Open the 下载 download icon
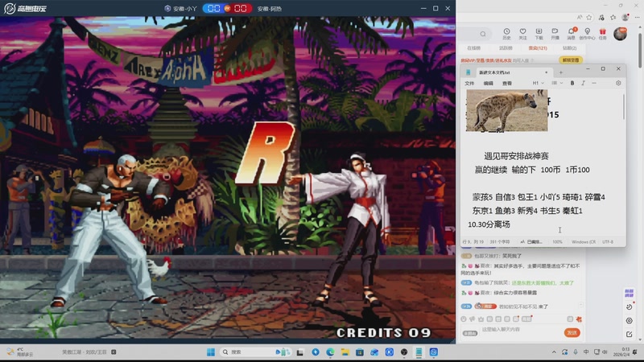 click(x=539, y=34)
